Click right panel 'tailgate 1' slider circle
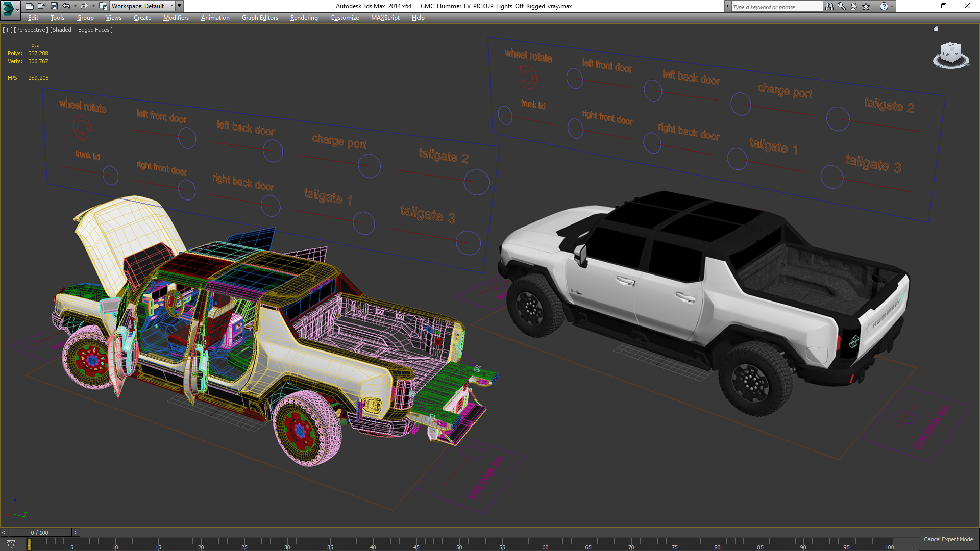Viewport: 980px width, 551px height. 737,159
